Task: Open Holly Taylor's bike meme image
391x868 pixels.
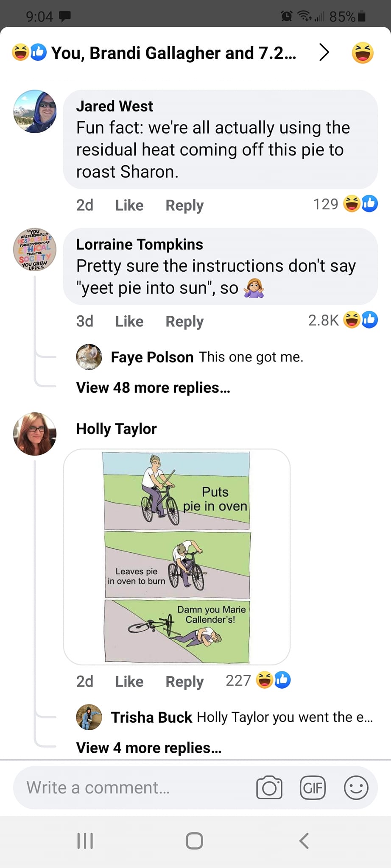Action: coord(177,556)
